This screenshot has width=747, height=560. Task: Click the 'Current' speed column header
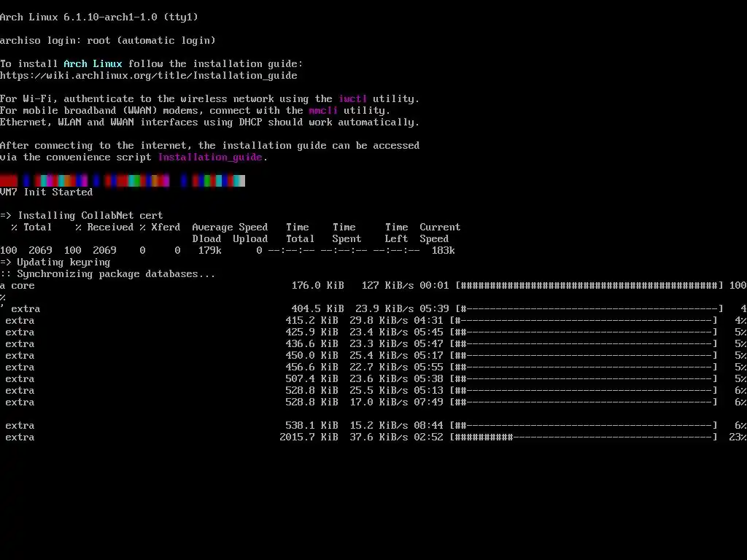(x=440, y=227)
